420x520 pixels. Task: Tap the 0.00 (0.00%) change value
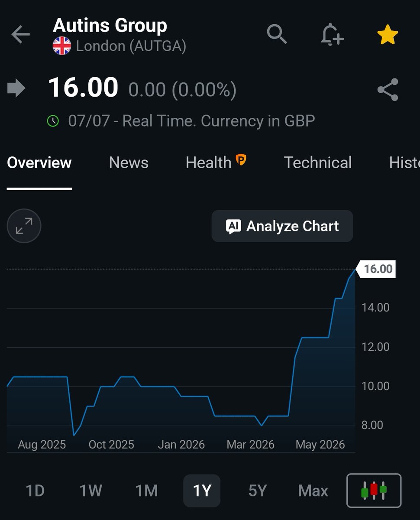(183, 90)
